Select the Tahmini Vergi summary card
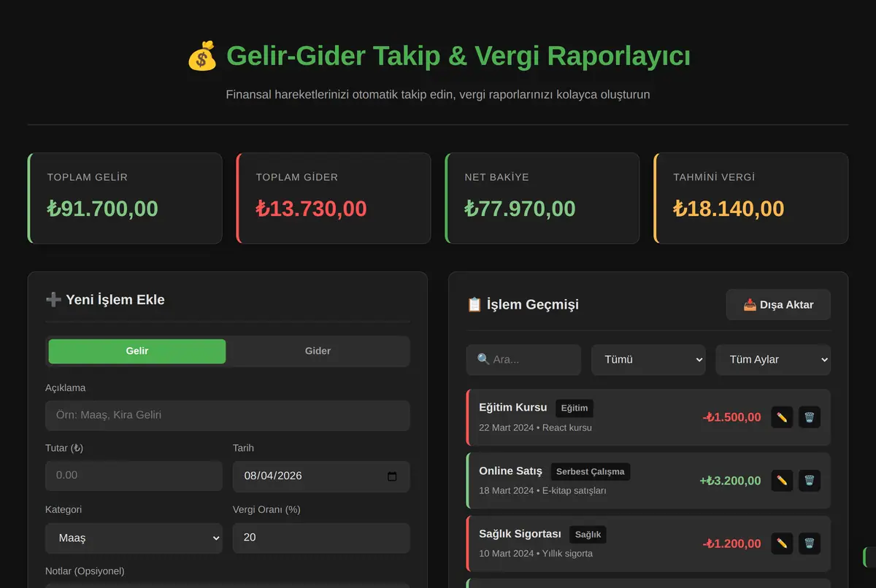Screen dimensions: 876x588 [751, 198]
